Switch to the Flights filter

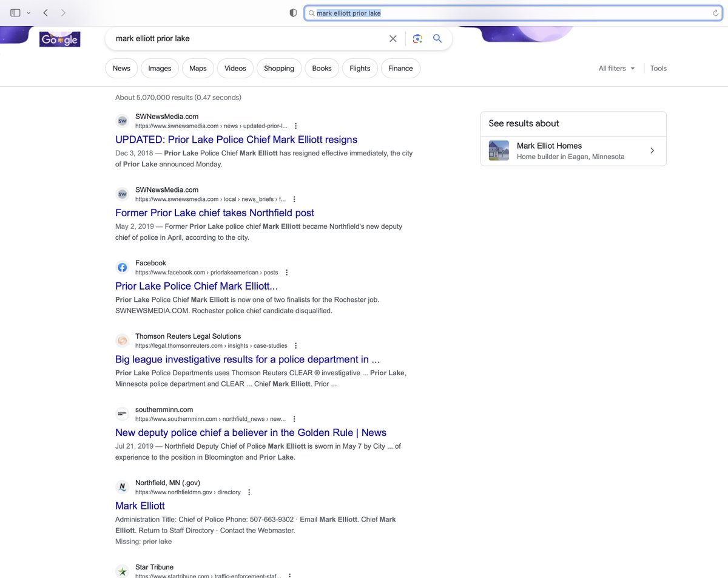click(x=360, y=69)
